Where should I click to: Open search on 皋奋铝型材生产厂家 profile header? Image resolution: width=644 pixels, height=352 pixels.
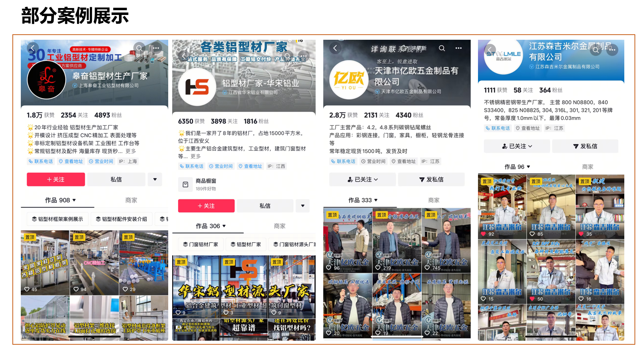pos(139,48)
